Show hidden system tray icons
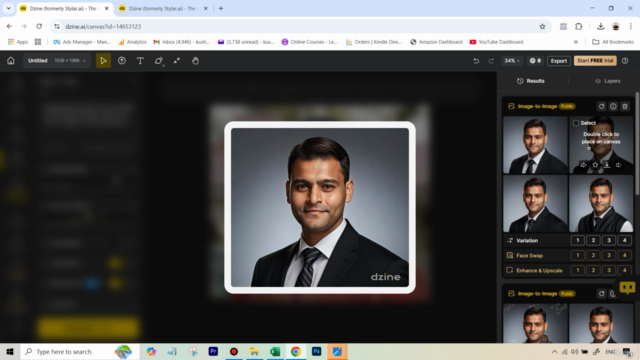This screenshot has width=640, height=360. click(x=554, y=351)
